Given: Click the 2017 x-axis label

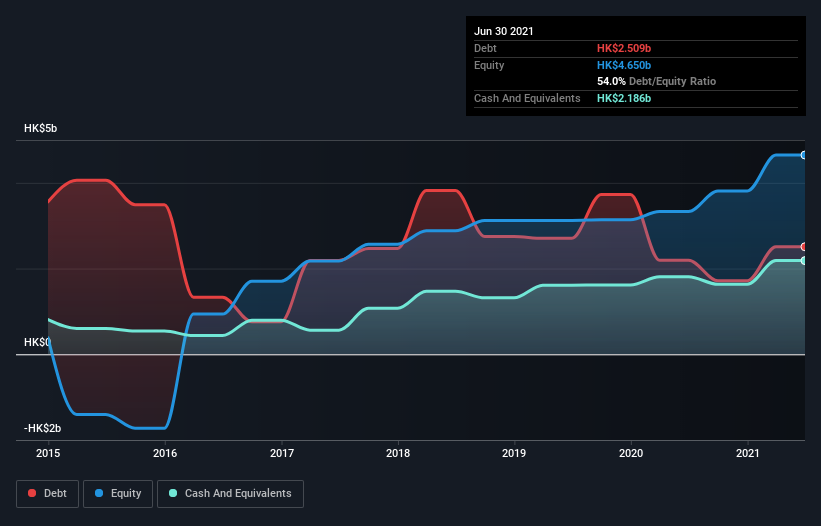Looking at the screenshot, I should 282,453.
